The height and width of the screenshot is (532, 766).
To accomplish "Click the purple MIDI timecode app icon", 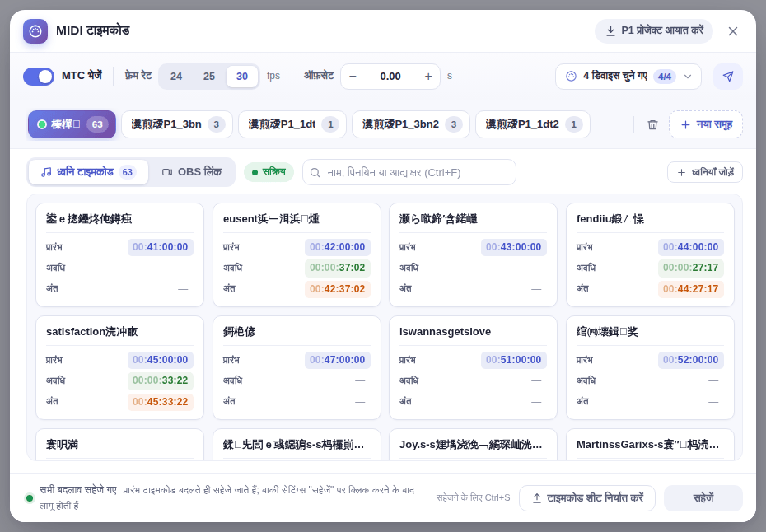I will point(35,31).
